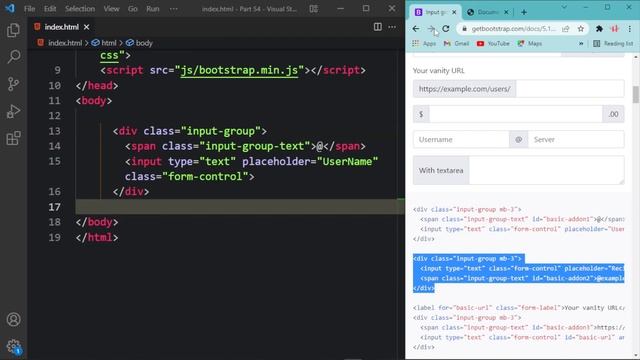Place cursor on empty line 17
The width and height of the screenshot is (640, 360).
coord(240,207)
